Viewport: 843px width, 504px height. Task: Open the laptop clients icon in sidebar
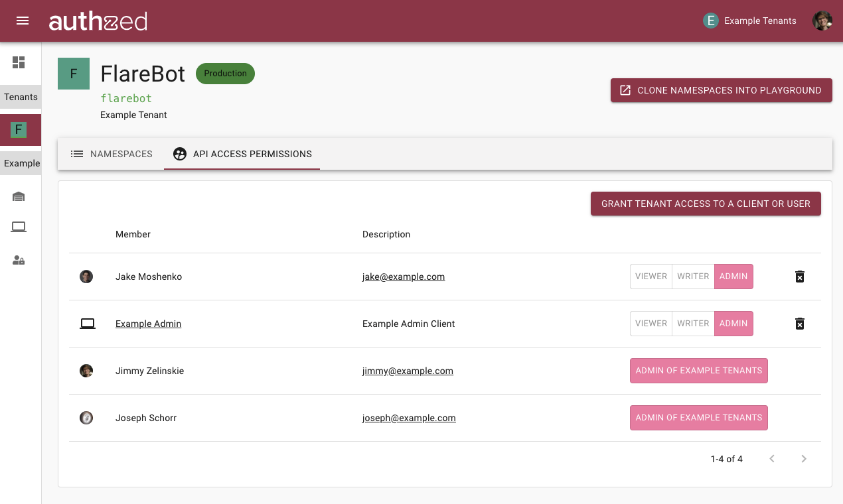tap(19, 227)
